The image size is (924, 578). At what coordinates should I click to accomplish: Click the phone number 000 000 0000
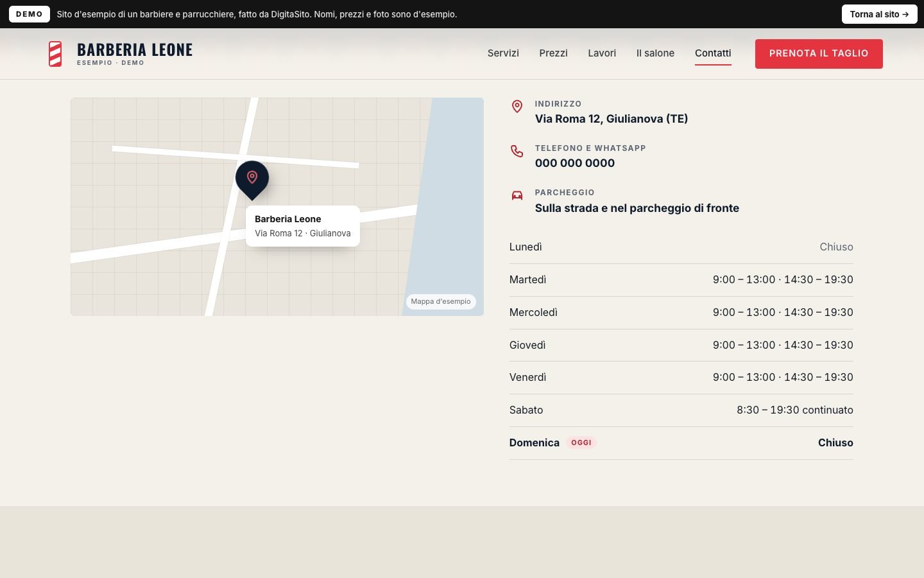tap(575, 163)
